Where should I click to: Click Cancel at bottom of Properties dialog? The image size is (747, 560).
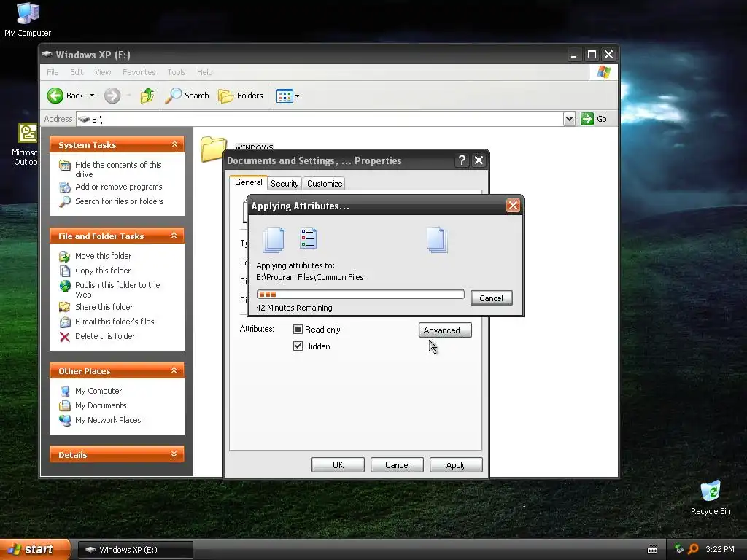click(x=397, y=464)
